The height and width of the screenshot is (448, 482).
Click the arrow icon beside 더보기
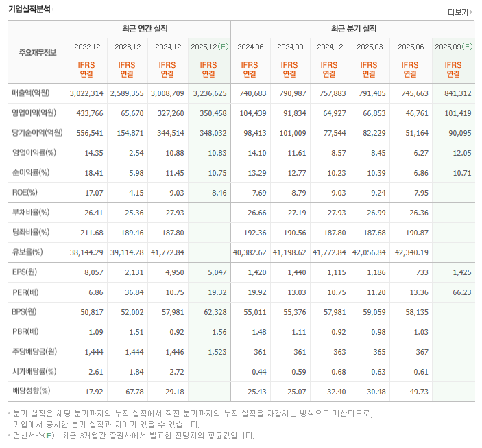pos(472,12)
